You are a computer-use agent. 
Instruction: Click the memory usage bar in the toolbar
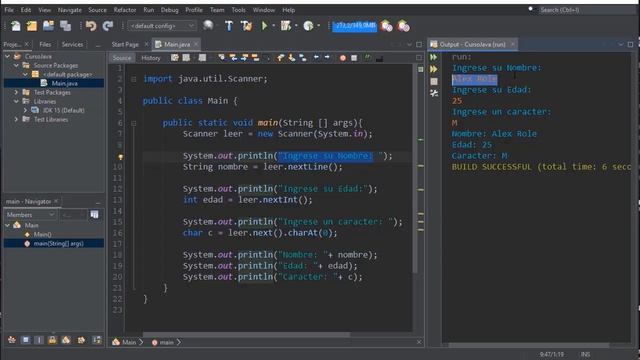(x=354, y=26)
